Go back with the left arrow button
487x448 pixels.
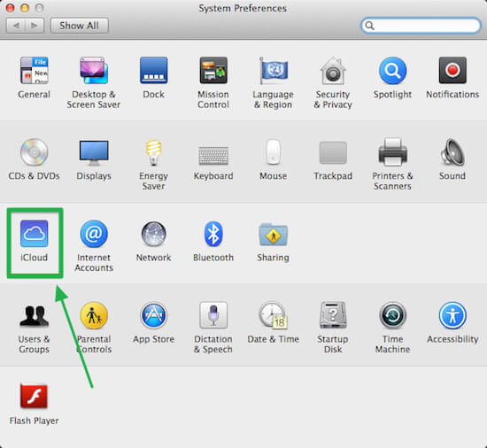point(16,26)
